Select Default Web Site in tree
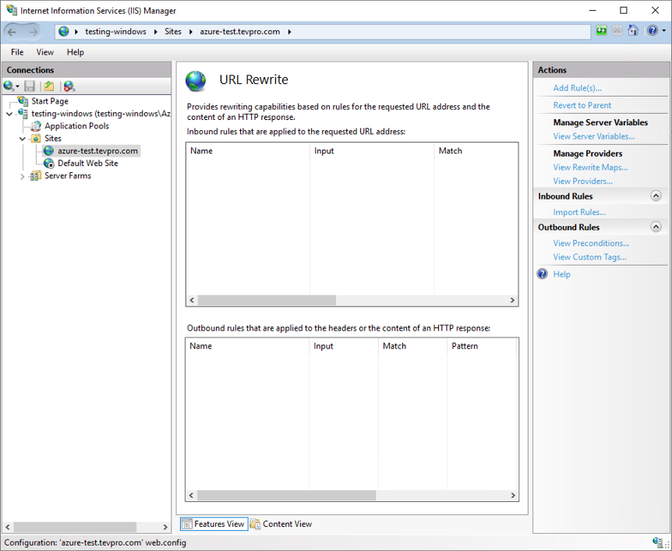This screenshot has height=551, width=672. 87,163
